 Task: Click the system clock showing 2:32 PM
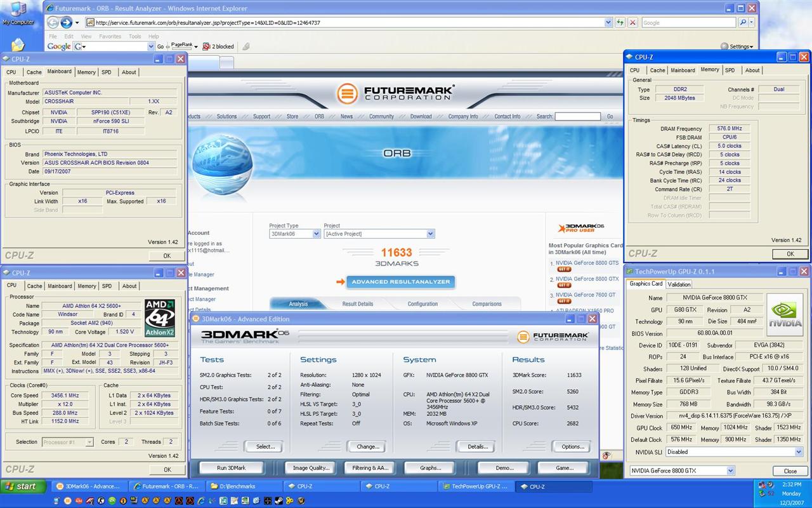[x=790, y=483]
